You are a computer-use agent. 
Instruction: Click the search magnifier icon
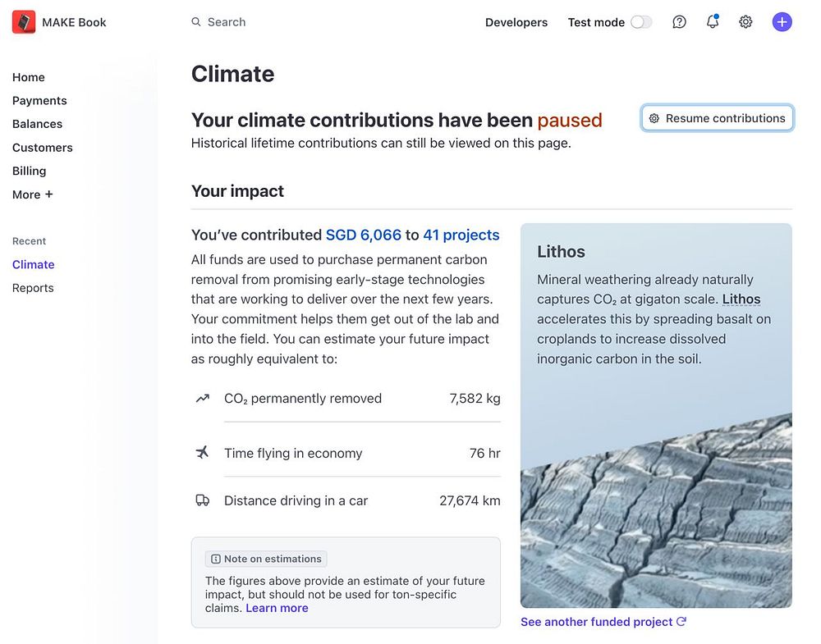pyautogui.click(x=196, y=22)
